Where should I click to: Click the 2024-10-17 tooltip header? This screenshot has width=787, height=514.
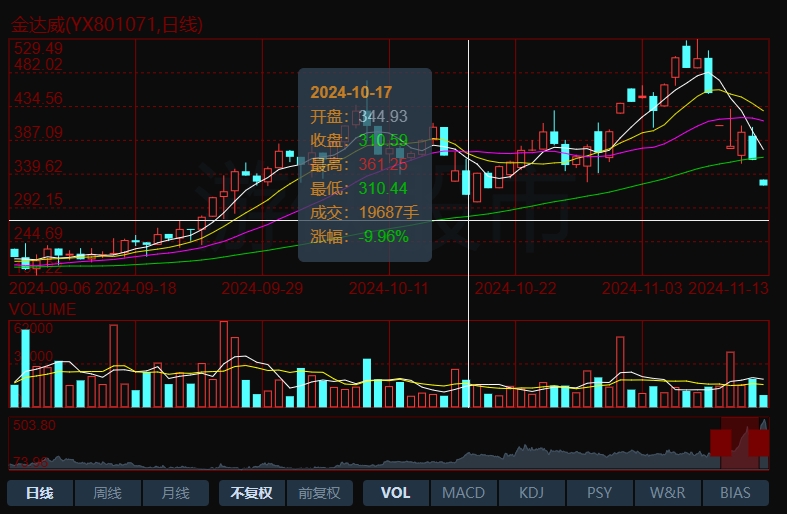(x=337, y=91)
